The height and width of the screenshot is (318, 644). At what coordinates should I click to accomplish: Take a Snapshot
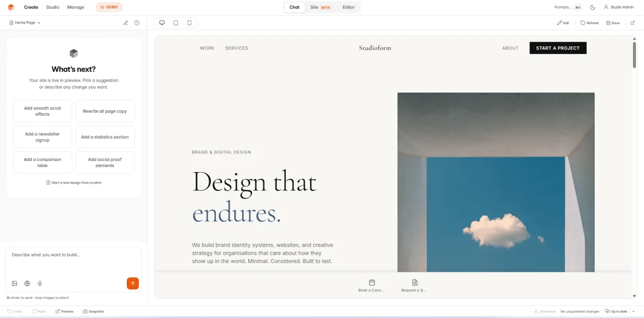tap(93, 311)
